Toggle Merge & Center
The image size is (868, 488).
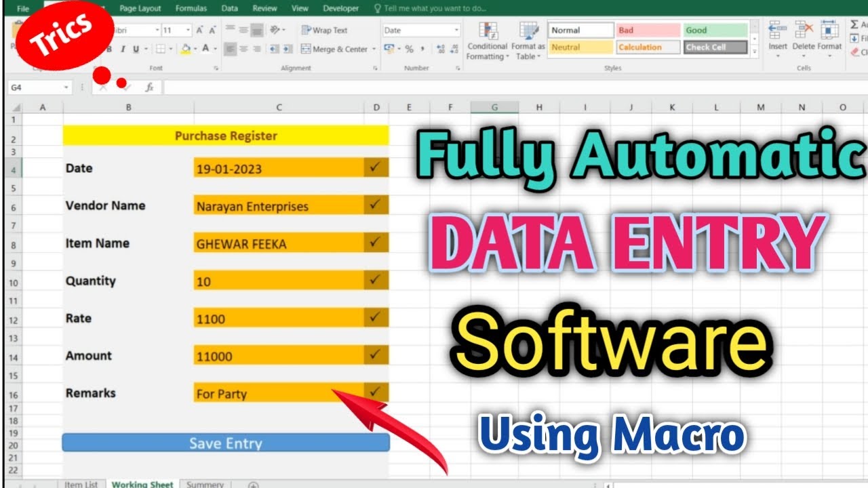pyautogui.click(x=334, y=49)
